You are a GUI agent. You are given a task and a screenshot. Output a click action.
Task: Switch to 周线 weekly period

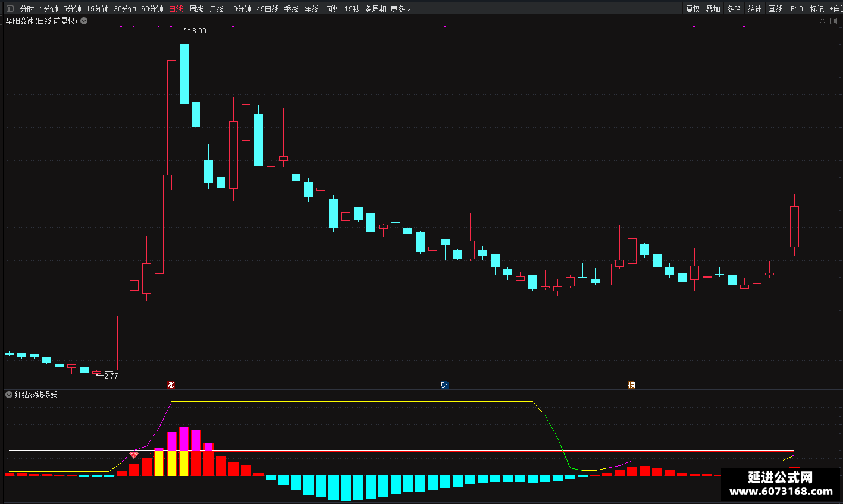[196, 9]
